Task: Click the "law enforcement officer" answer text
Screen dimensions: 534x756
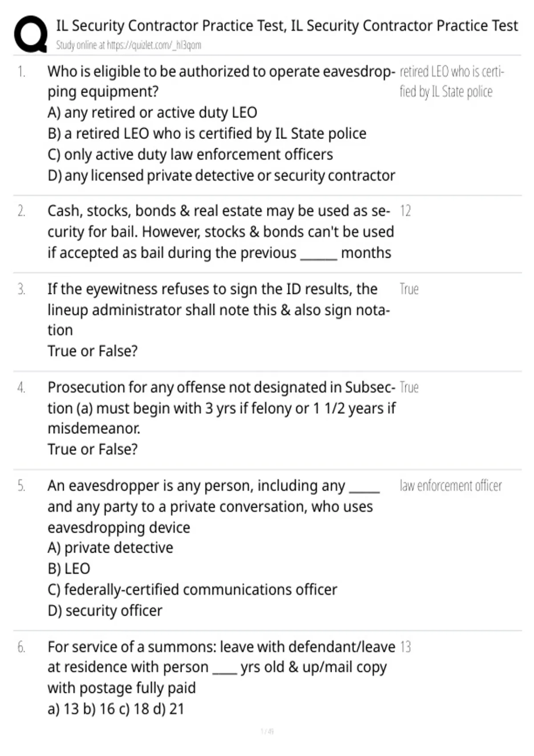Action: tap(450, 486)
